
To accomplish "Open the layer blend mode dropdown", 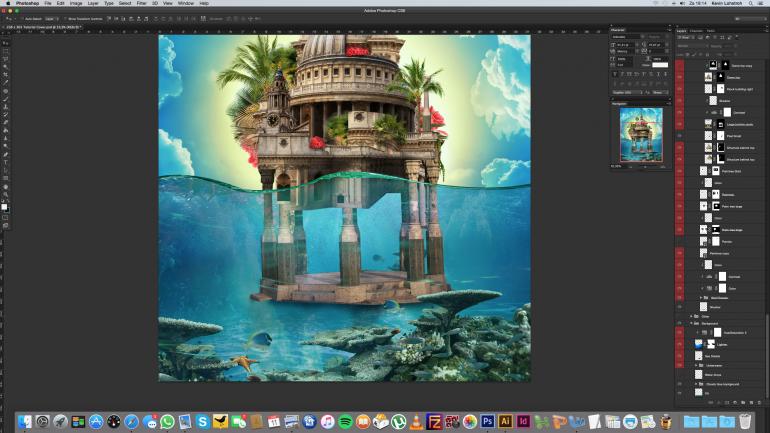I will tap(692, 46).
